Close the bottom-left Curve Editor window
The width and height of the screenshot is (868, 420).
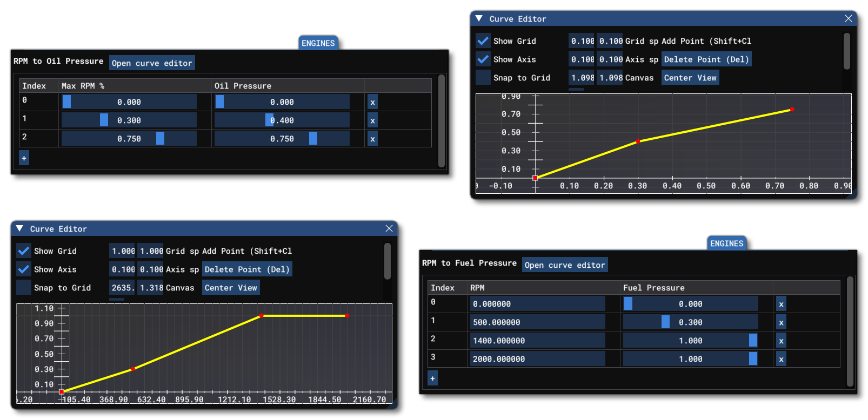pyautogui.click(x=389, y=228)
